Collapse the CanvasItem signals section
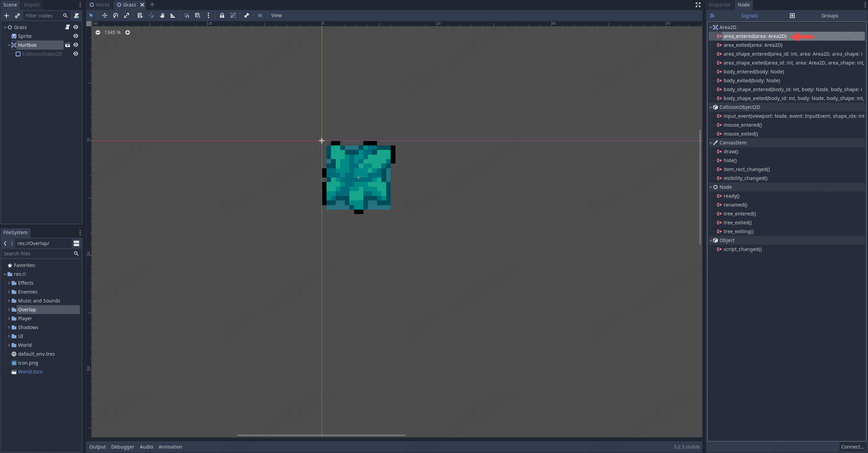Viewport: 868px width, 453px height. coord(711,143)
